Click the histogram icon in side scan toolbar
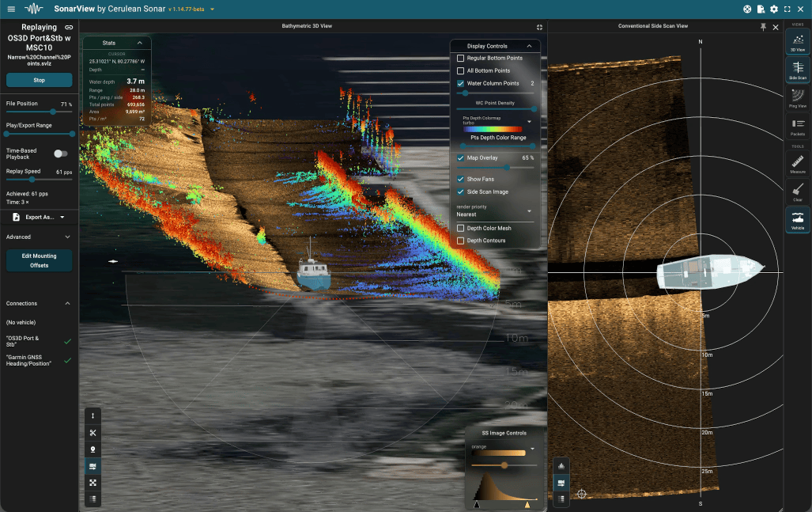Screen dimensions: 812x512 (561, 466)
